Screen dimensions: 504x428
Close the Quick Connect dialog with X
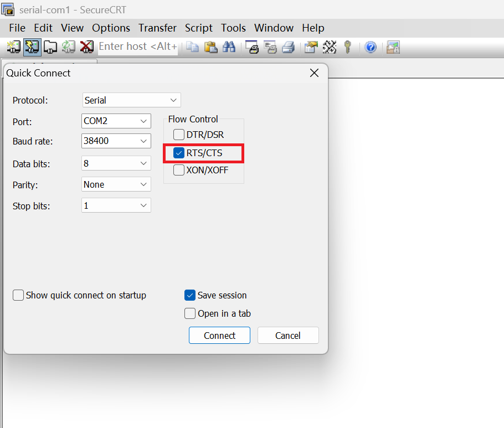click(314, 73)
